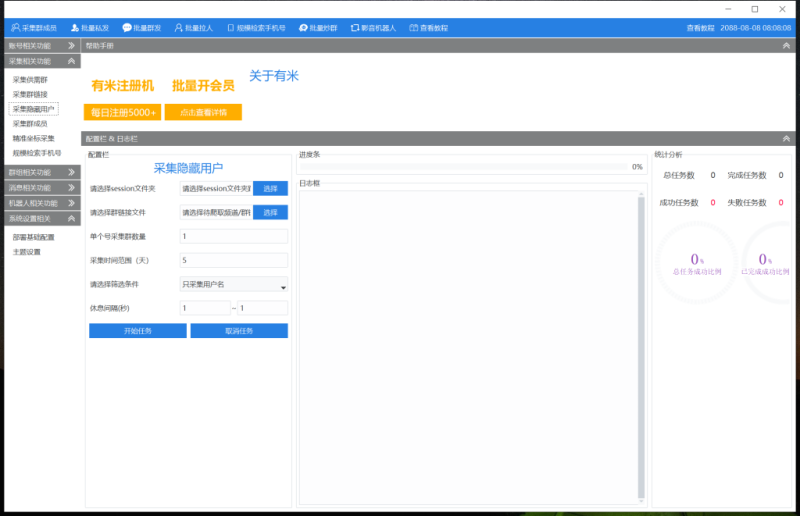
Task: Click the 开始任务 button
Action: click(x=138, y=331)
